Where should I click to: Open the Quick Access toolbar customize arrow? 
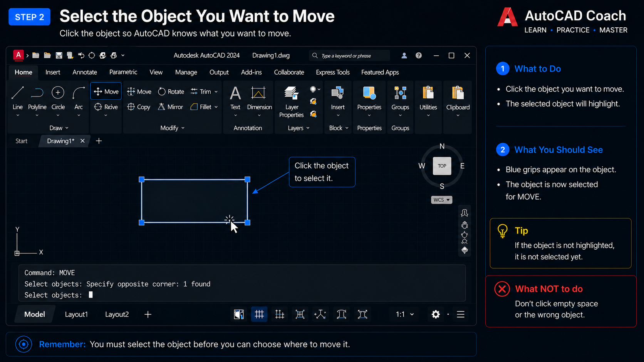pos(123,55)
